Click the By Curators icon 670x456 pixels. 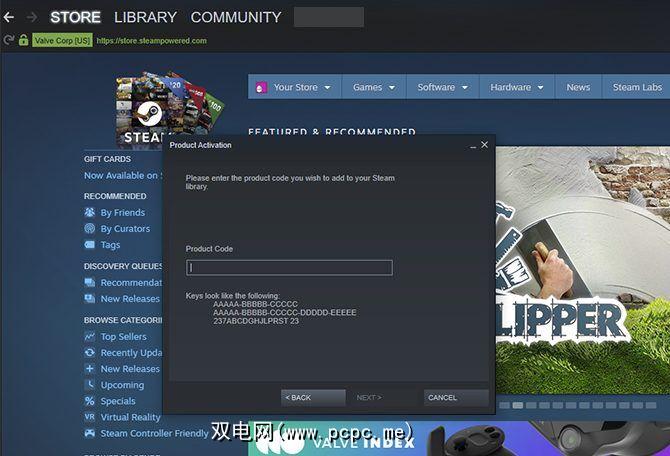(90, 228)
